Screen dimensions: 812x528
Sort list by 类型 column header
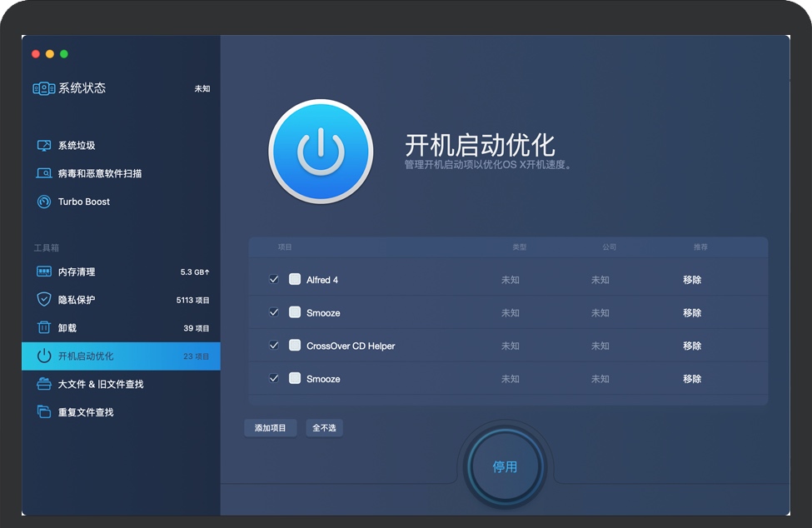point(520,247)
